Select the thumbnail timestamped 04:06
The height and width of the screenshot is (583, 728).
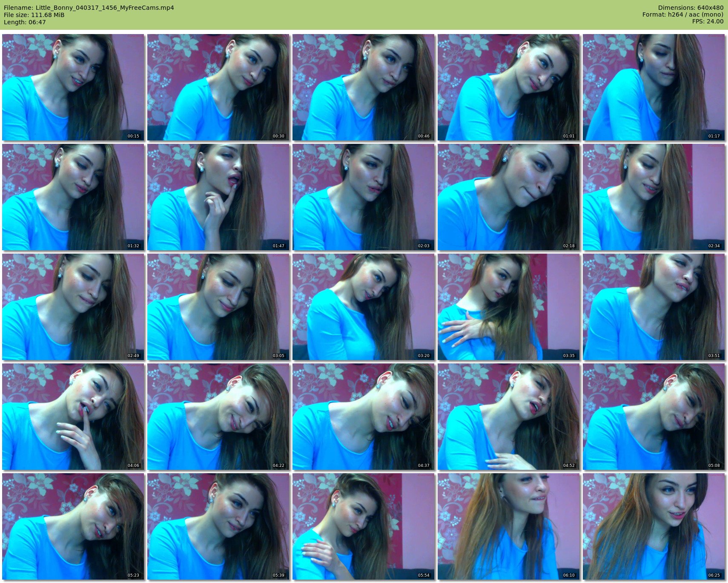(73, 417)
